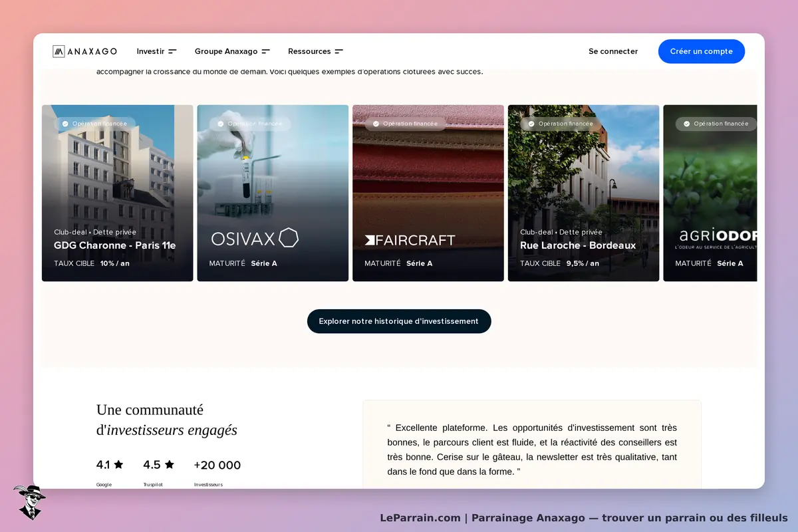Screen dimensions: 798x532
Task: Click the 4.5 Trustpilot rating value
Action: click(152, 465)
